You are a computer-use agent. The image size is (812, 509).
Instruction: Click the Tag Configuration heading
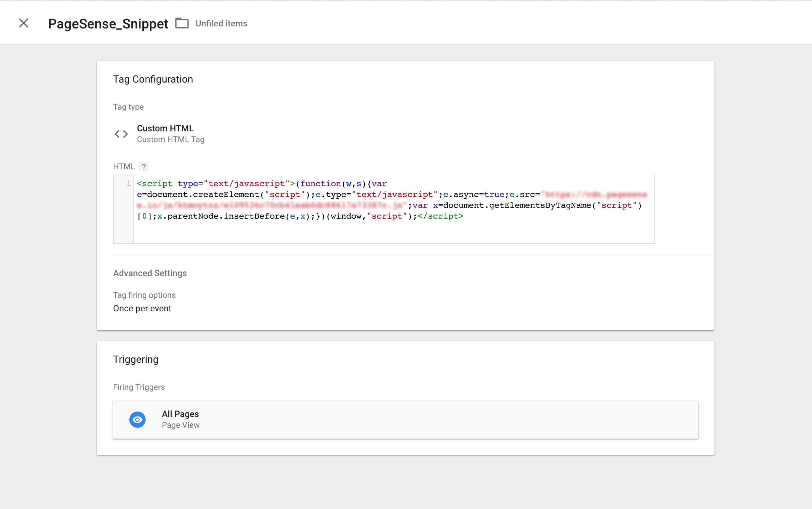(153, 79)
